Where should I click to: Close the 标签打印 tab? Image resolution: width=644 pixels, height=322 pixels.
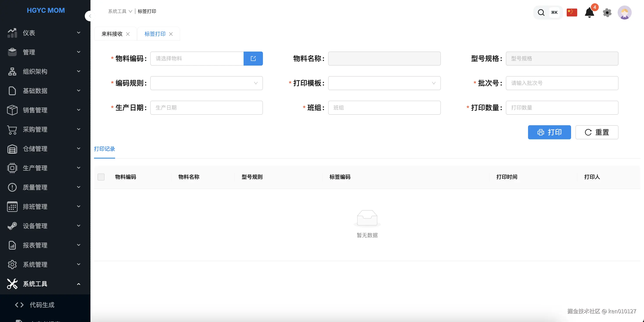(x=171, y=34)
